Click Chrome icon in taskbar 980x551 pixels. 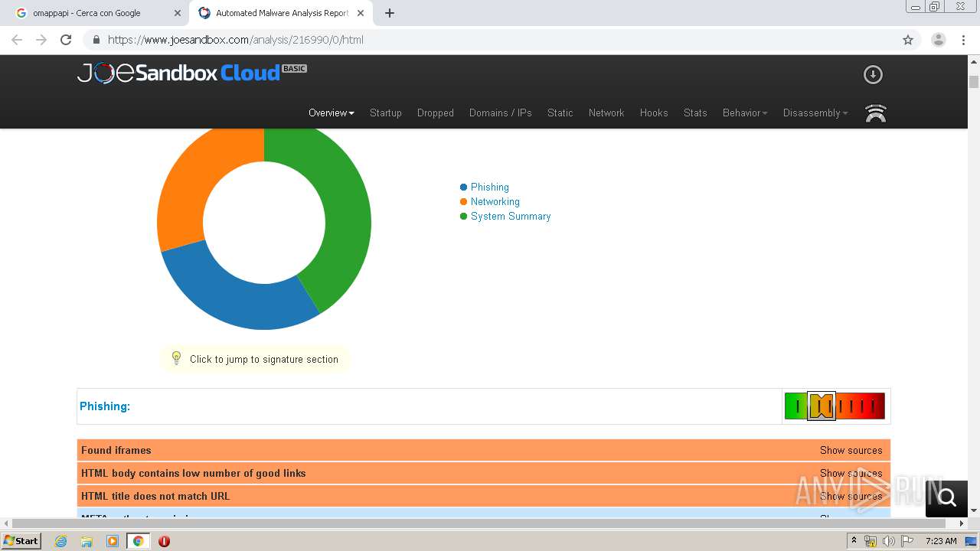pyautogui.click(x=138, y=541)
